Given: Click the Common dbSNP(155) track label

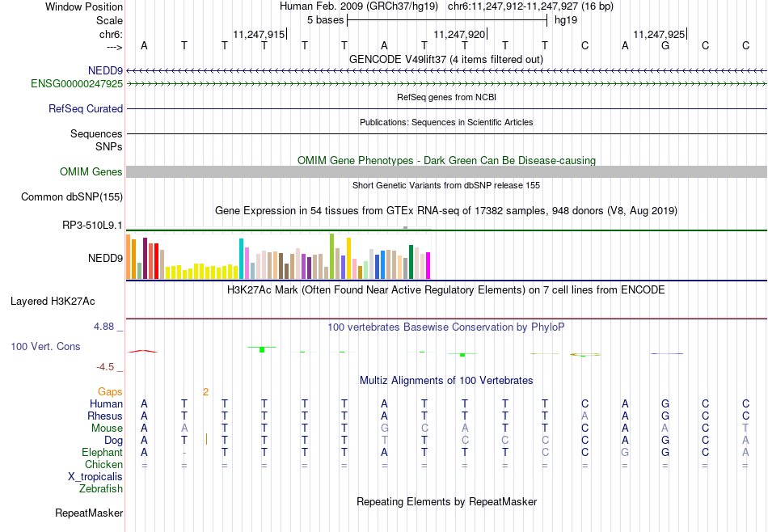Looking at the screenshot, I should [72, 197].
